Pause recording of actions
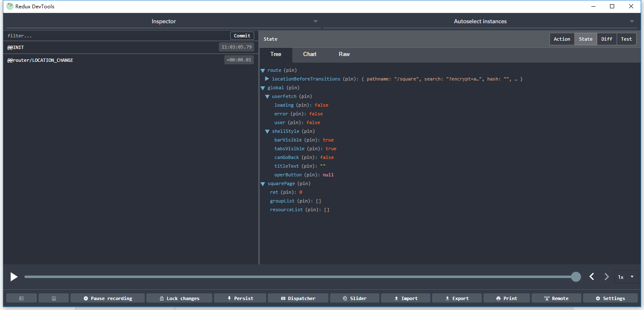Screen dimensions: 644x310 point(108,298)
